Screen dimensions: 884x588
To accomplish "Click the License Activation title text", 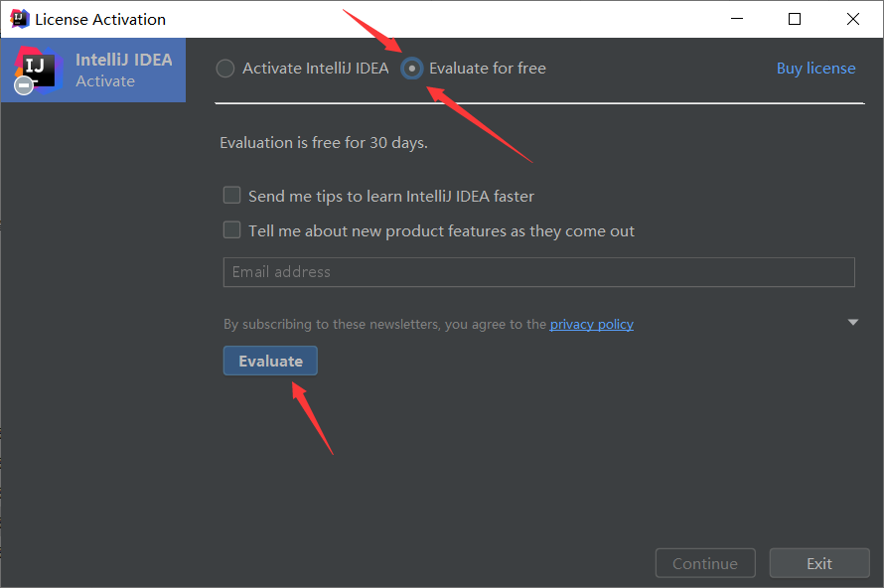I will (100, 19).
